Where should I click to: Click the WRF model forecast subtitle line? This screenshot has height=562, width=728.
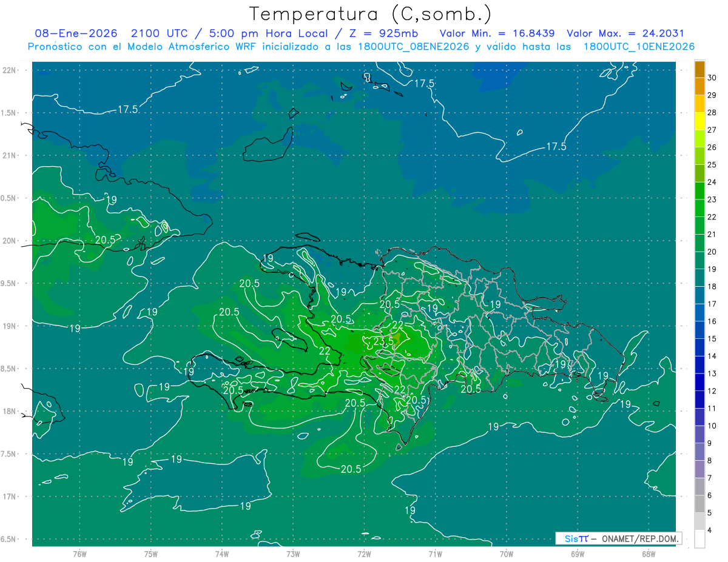pyautogui.click(x=361, y=47)
